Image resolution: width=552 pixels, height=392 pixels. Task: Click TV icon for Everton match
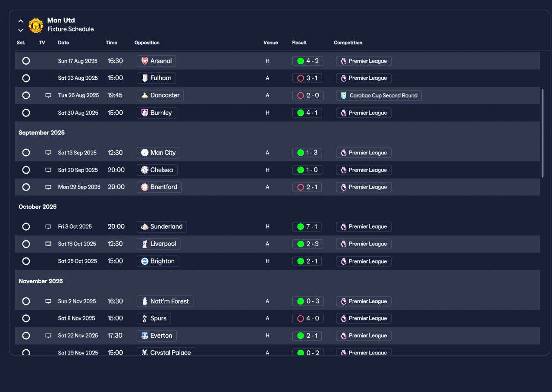(x=48, y=336)
